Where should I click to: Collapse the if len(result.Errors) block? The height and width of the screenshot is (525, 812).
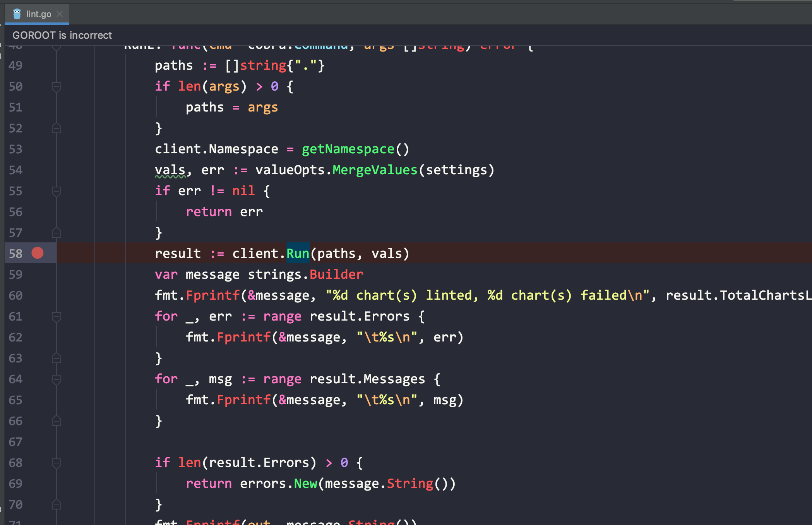click(56, 463)
